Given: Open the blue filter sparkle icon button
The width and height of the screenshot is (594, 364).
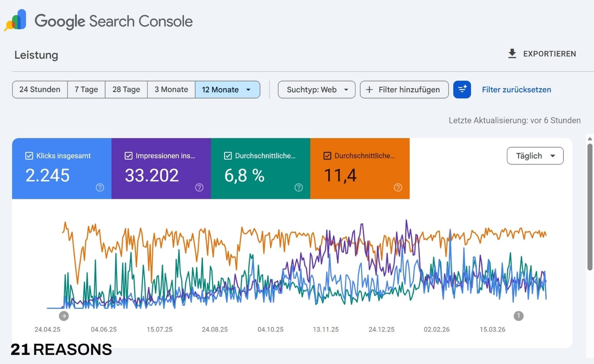Looking at the screenshot, I should 462,89.
